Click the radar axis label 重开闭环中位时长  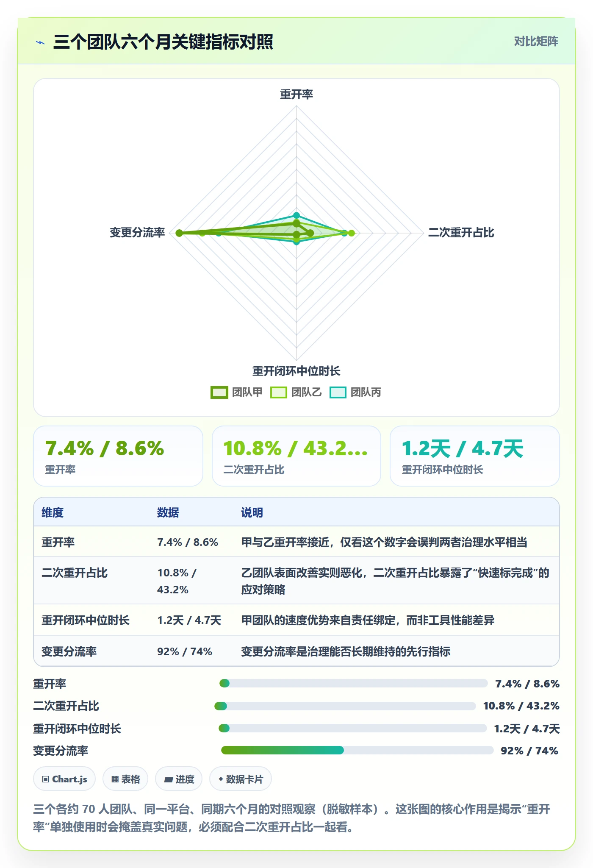296,371
